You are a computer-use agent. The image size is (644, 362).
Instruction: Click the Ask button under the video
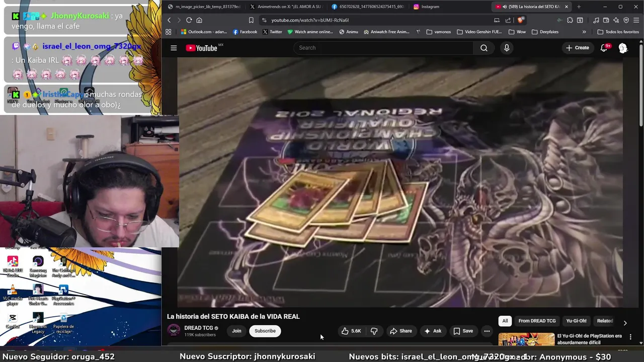tap(433, 331)
